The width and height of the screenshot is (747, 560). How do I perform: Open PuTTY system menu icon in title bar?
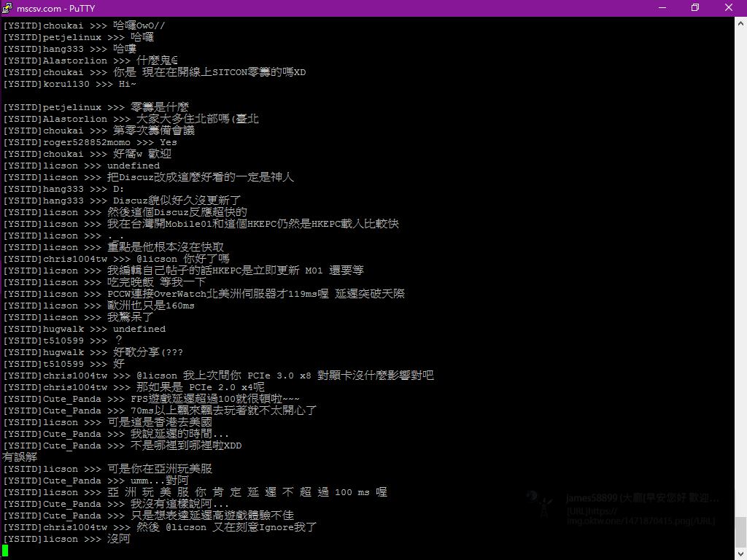[x=7, y=7]
